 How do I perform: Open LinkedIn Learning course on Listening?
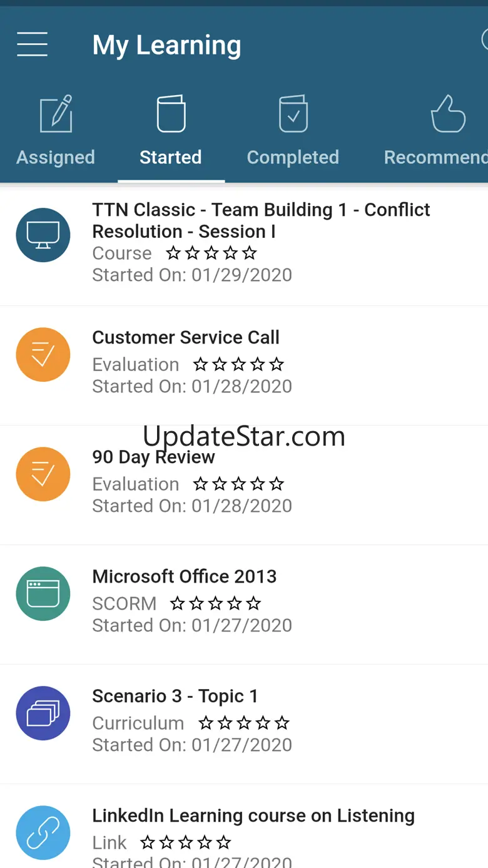pyautogui.click(x=244, y=826)
